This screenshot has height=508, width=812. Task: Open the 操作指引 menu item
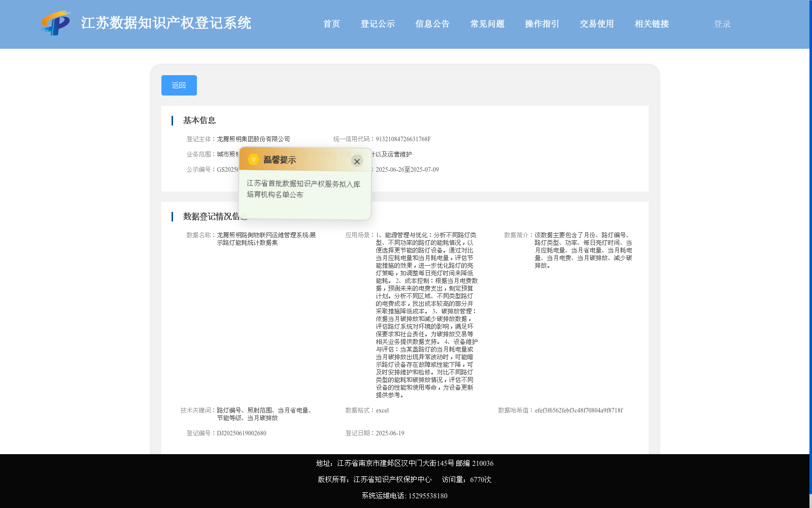coord(542,24)
